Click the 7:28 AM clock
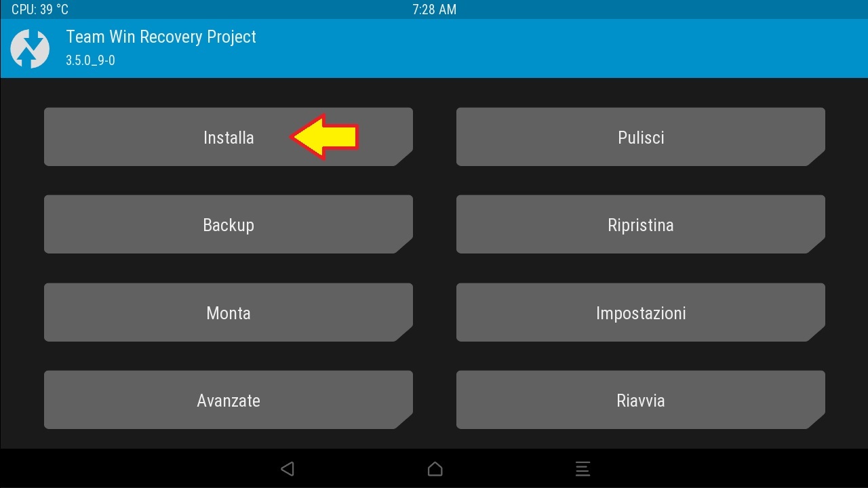Screen dimensions: 868x488 434,9
